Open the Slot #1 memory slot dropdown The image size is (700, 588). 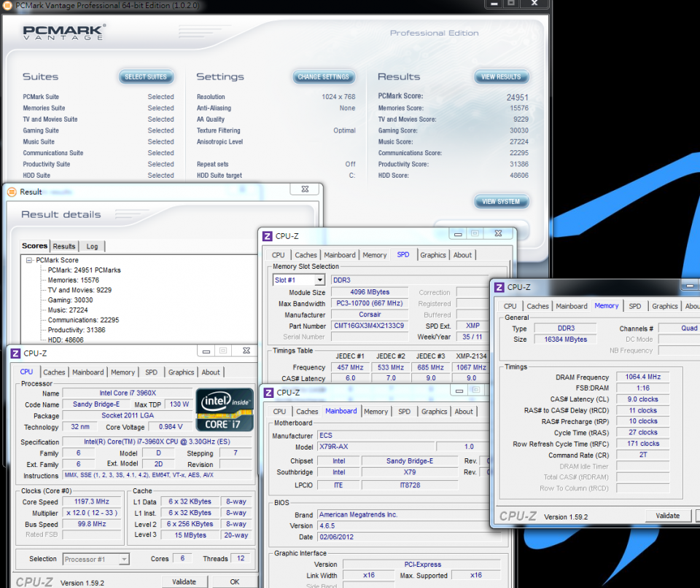coord(319,280)
